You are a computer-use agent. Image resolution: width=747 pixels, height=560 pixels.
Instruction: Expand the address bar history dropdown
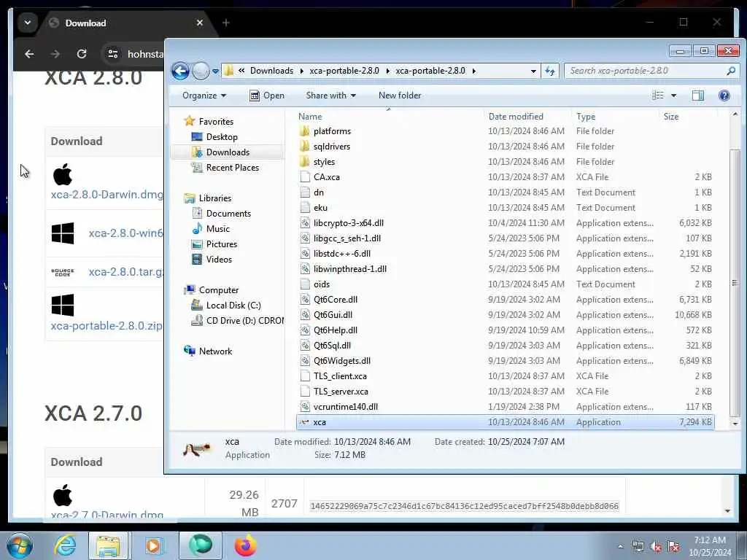(533, 71)
